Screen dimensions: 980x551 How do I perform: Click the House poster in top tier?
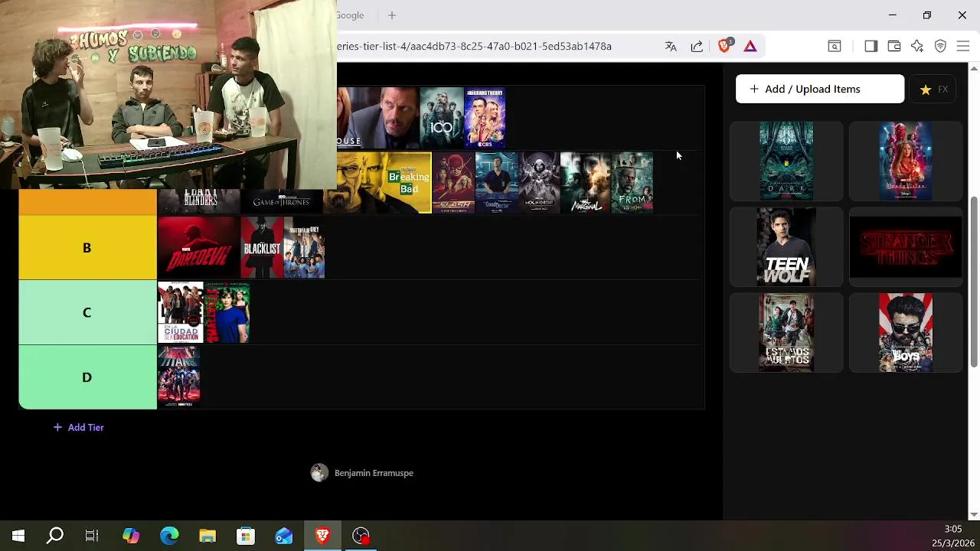pos(377,118)
